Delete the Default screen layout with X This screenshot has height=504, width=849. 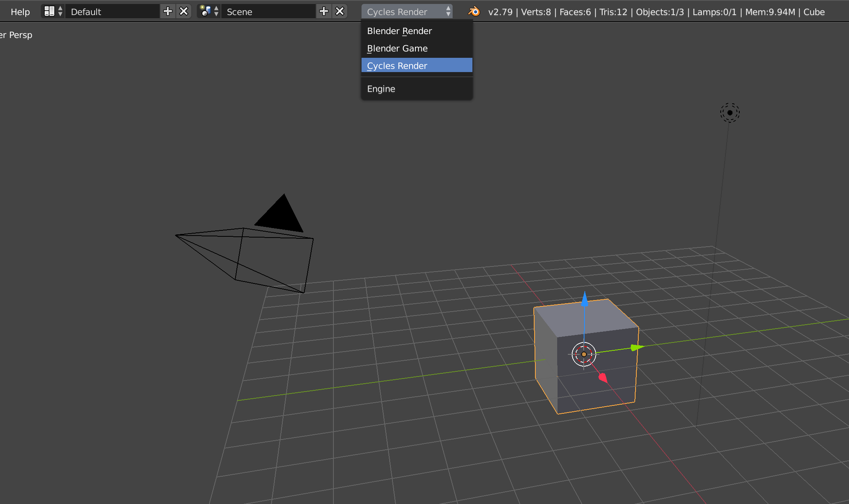point(184,11)
